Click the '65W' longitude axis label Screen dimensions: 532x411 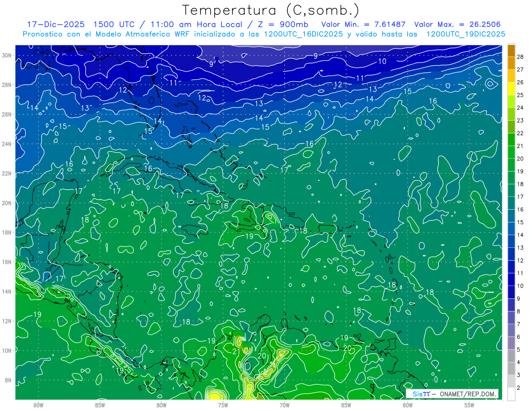[346, 405]
